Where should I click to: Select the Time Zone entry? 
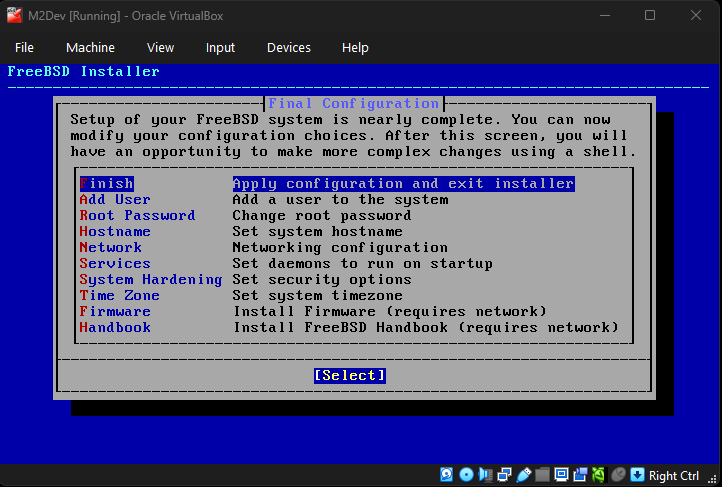tap(118, 296)
